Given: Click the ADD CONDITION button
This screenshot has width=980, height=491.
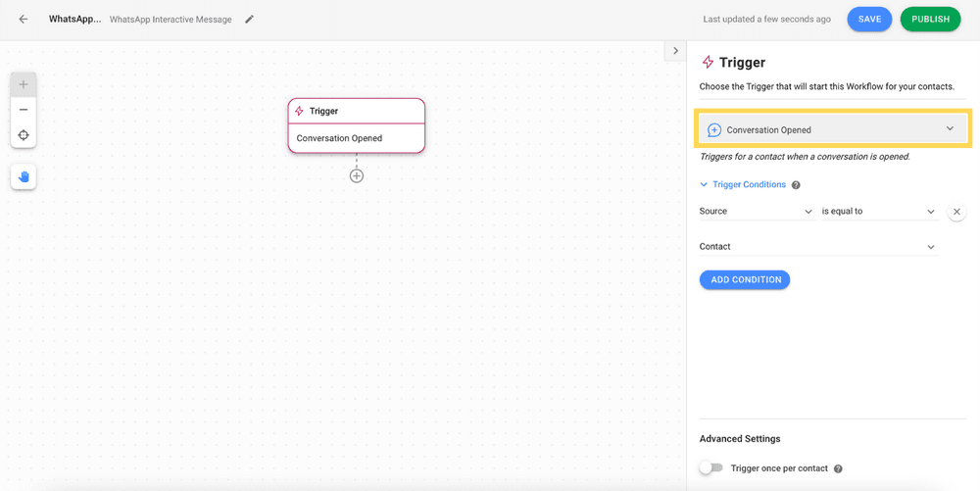Looking at the screenshot, I should (745, 280).
